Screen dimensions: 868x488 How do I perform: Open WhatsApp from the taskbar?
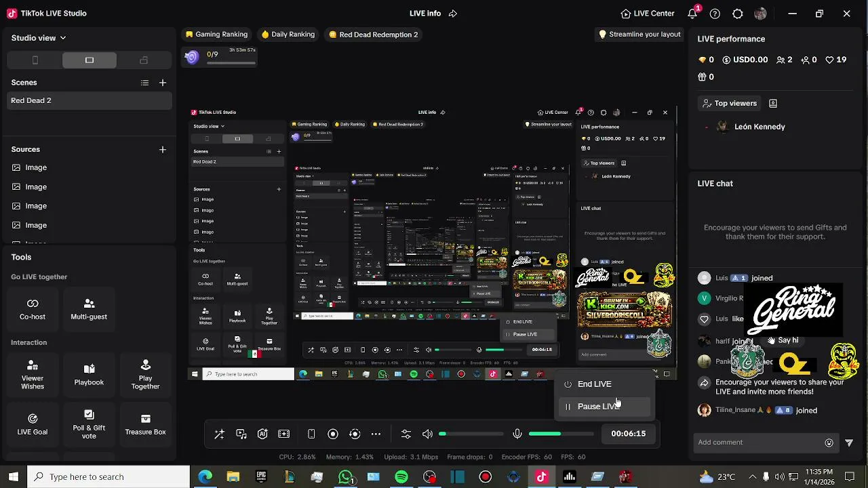coord(345,477)
